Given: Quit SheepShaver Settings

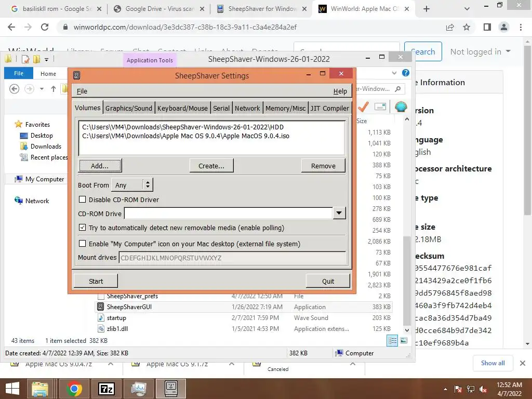Looking at the screenshot, I should pos(328,281).
